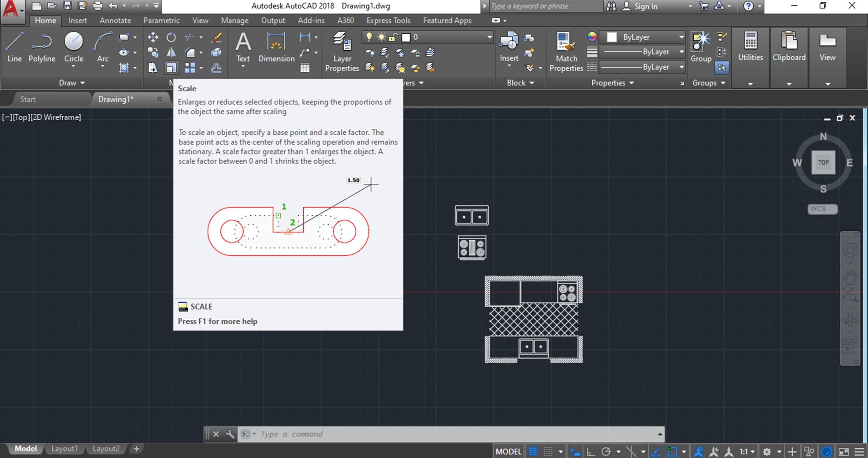Toggle drawing grid display in status bar
Viewport: 868px width, 458px height.
[x=533, y=452]
